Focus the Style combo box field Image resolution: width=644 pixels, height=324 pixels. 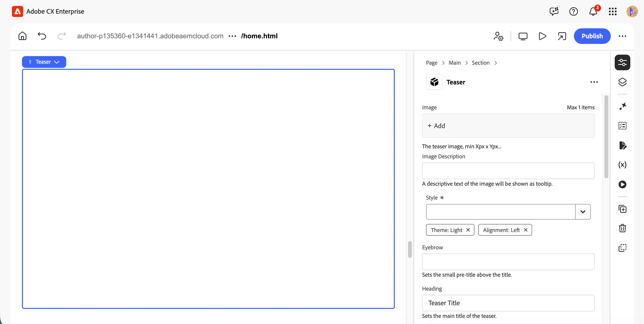point(501,212)
